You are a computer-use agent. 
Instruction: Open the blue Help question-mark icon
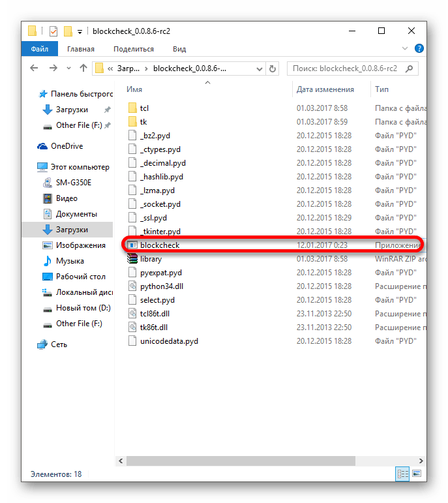click(x=419, y=48)
